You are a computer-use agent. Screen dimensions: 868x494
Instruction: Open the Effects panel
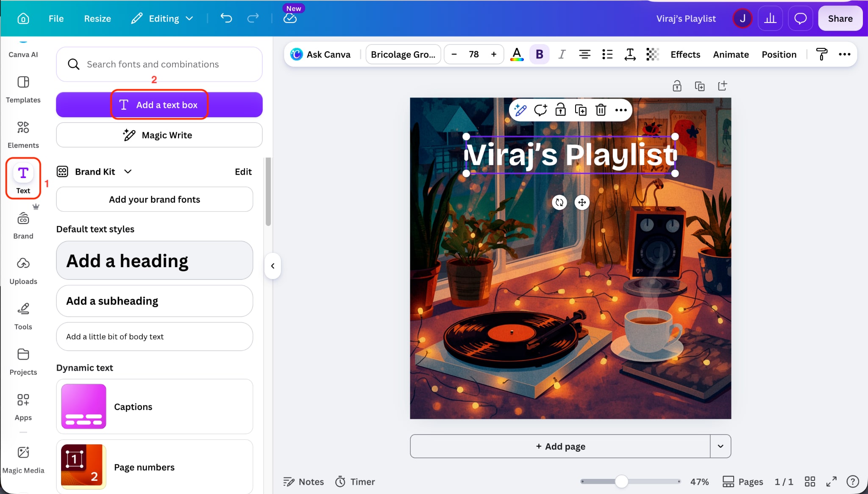point(685,54)
